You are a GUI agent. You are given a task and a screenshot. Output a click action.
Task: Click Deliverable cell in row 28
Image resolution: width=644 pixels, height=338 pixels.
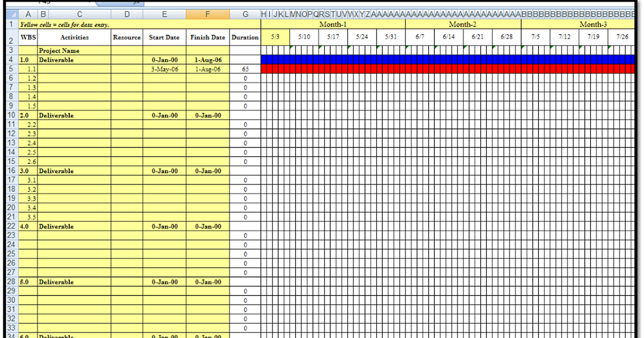click(74, 282)
